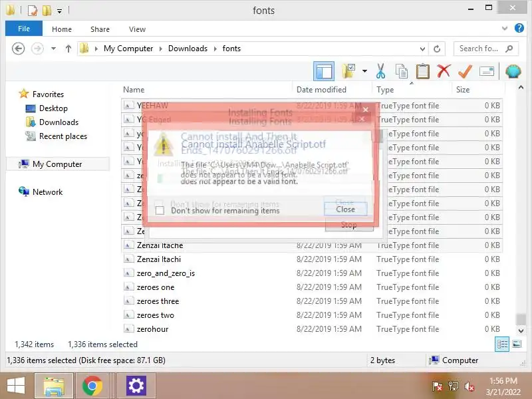Open recent locations dropdown arrow
The width and height of the screenshot is (532, 399).
coord(53,49)
